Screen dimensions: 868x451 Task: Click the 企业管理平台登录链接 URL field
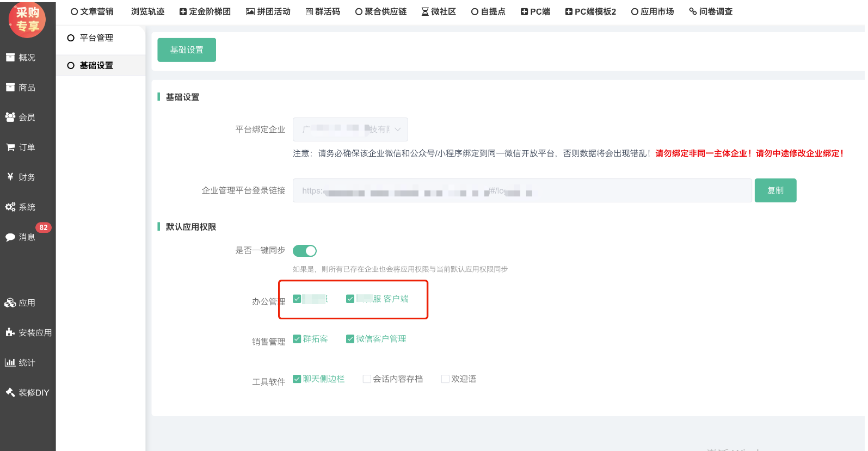coord(521,190)
